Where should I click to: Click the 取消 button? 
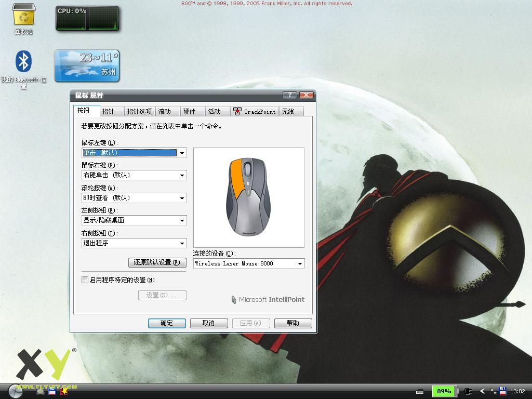tap(209, 323)
